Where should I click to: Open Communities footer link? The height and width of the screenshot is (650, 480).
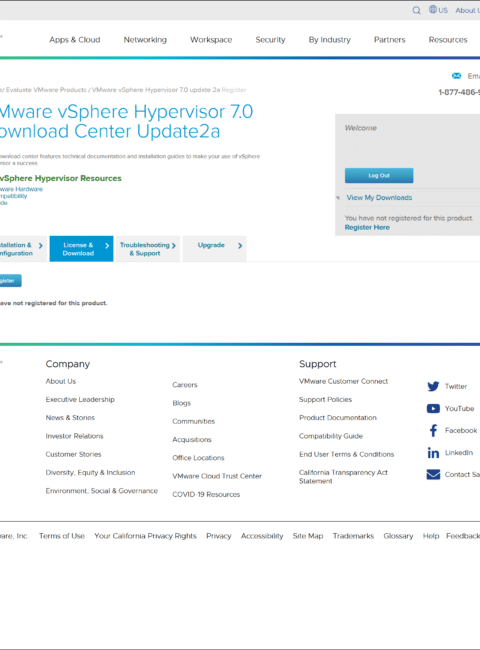194,421
